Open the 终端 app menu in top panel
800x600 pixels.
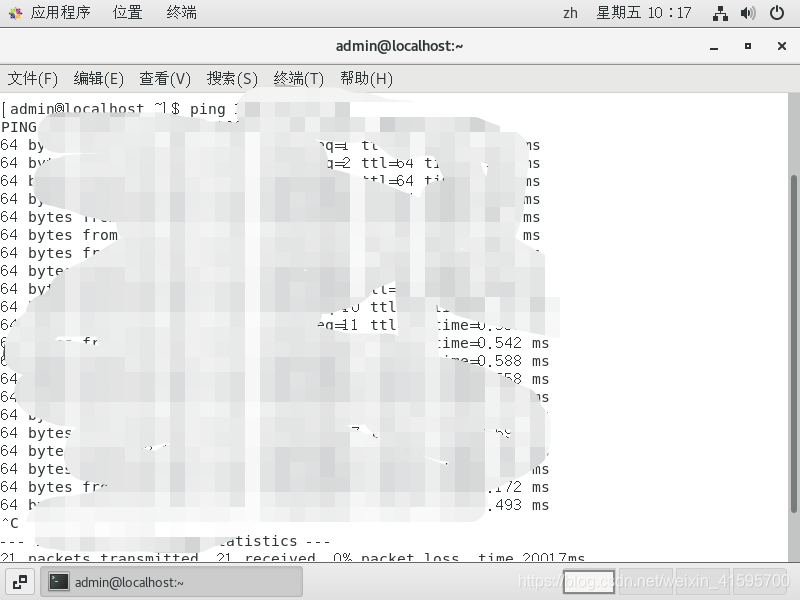[181, 13]
